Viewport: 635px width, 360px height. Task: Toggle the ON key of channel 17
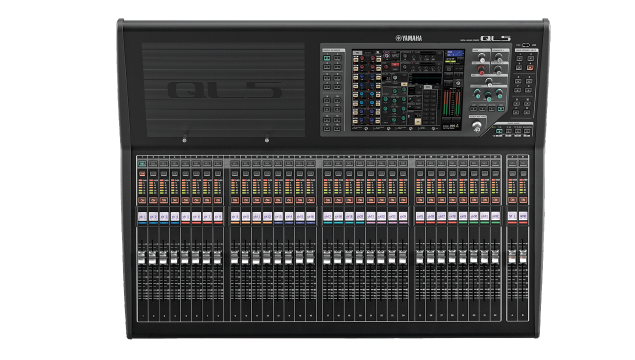pos(328,200)
